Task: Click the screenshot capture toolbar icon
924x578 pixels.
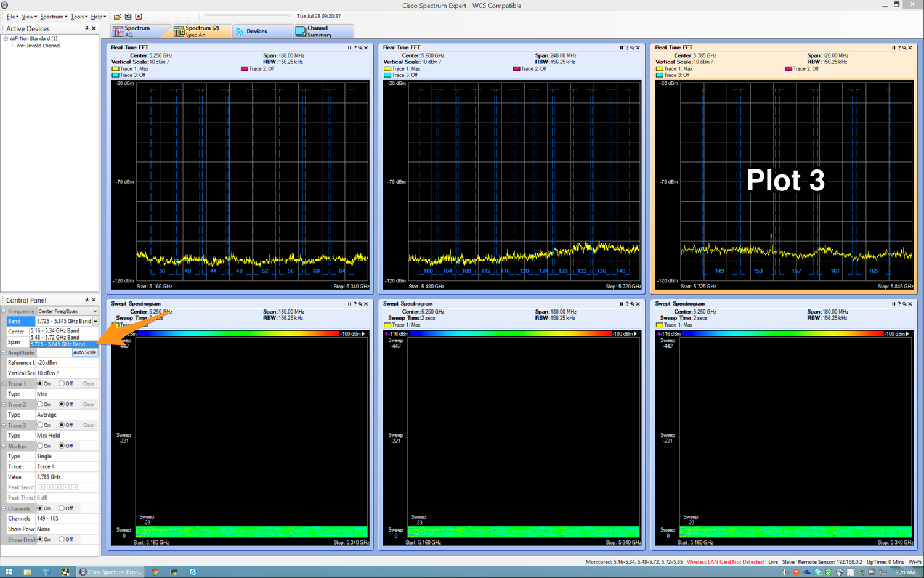Action: 128,17
